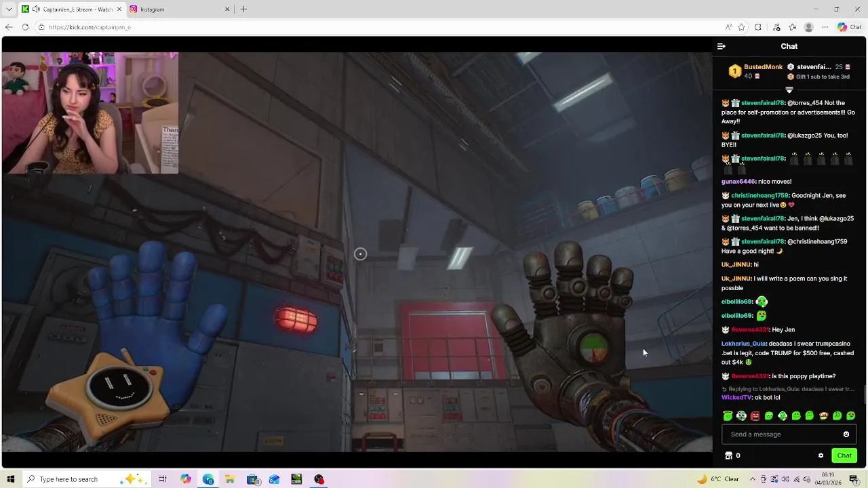This screenshot has height=488, width=868.
Task: Click the chat scrollbar
Action: click(865, 394)
